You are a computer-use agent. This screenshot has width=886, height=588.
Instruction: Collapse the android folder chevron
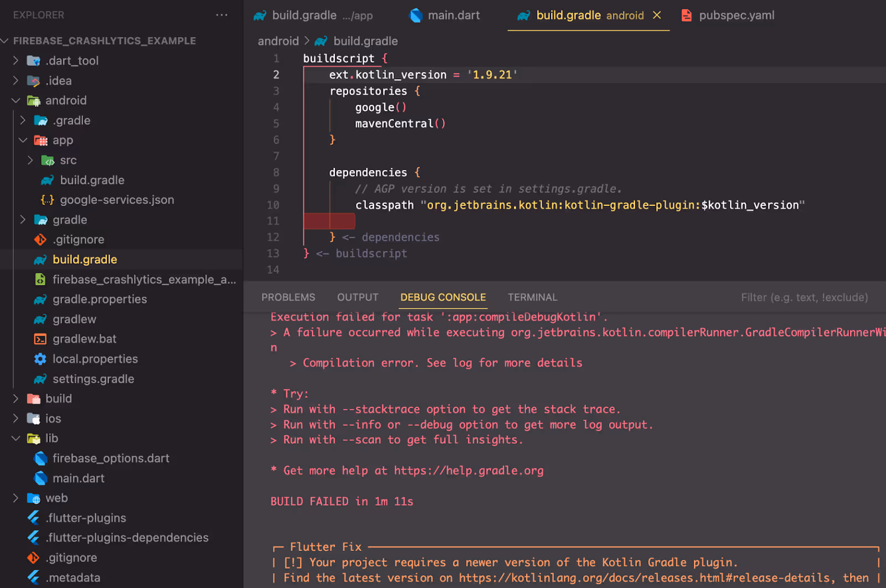coord(16,100)
